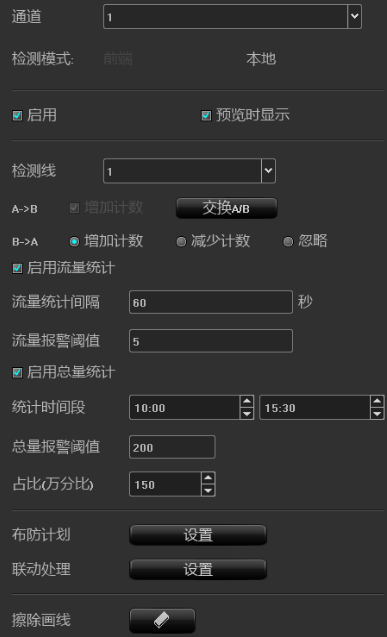Decrease start time 10:00 with down arrow
This screenshot has width=387, height=637.
[246, 414]
